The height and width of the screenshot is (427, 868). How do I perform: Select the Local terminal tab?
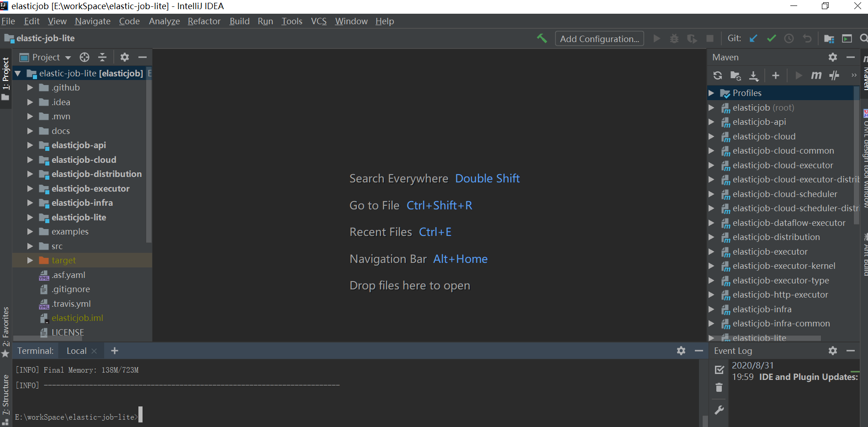tap(76, 351)
